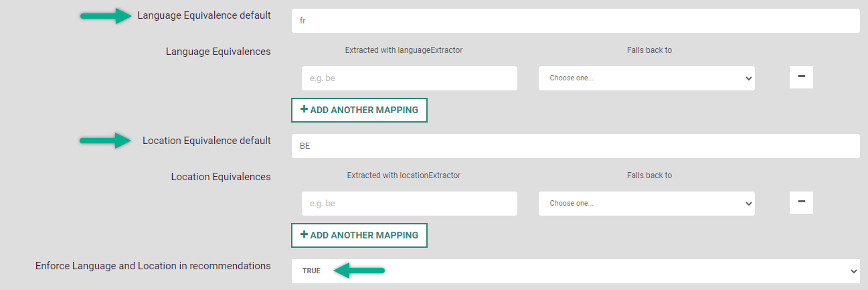Click the 'Location Equivalence default' label

[x=206, y=141]
